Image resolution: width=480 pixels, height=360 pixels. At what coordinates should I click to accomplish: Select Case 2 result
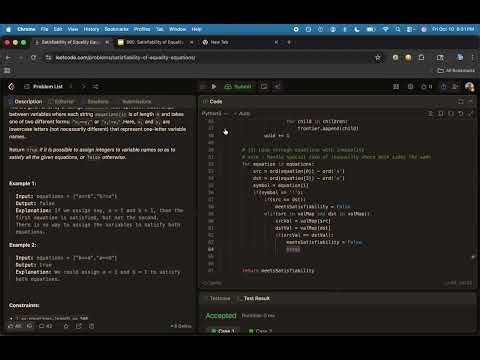(261, 331)
